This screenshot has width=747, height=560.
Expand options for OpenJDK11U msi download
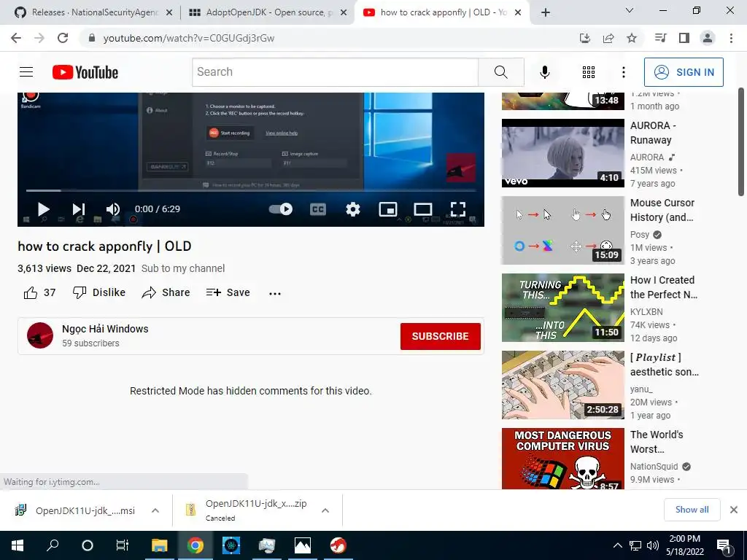click(x=155, y=510)
